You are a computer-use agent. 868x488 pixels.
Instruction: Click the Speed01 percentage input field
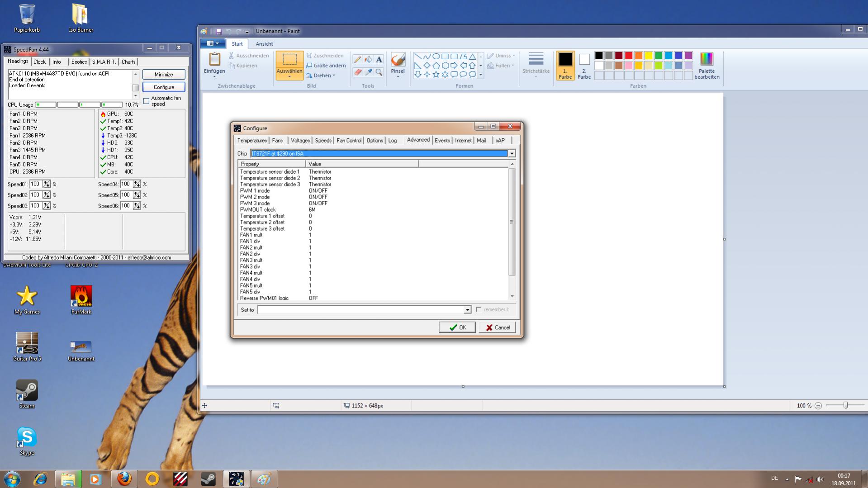pos(36,184)
